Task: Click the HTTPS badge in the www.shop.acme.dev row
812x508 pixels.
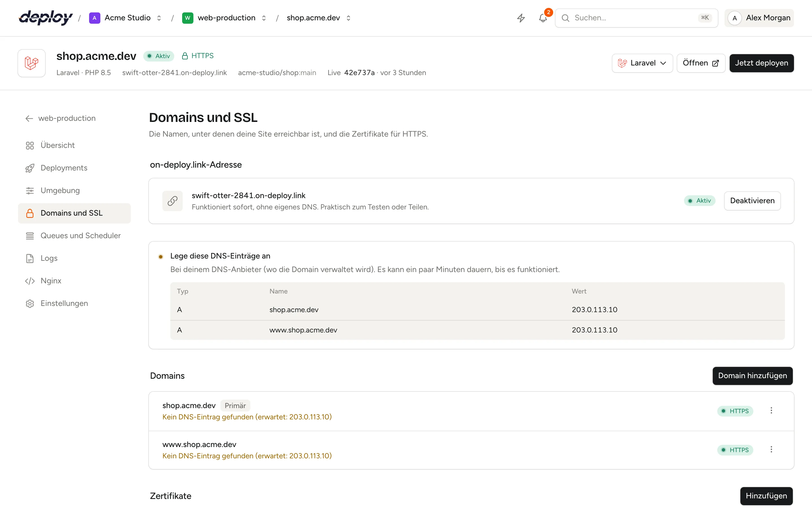Action: tap(735, 450)
